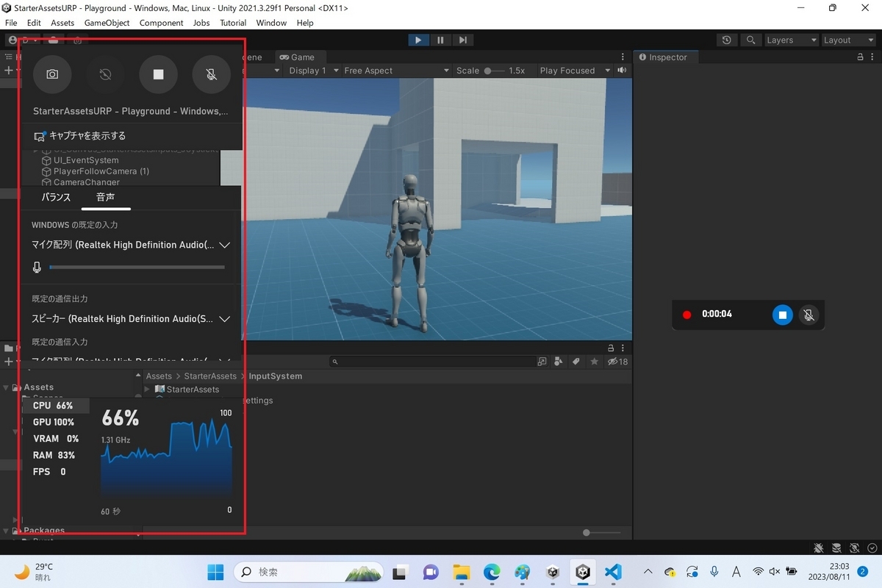Open search in Unity Search window

click(x=542, y=362)
